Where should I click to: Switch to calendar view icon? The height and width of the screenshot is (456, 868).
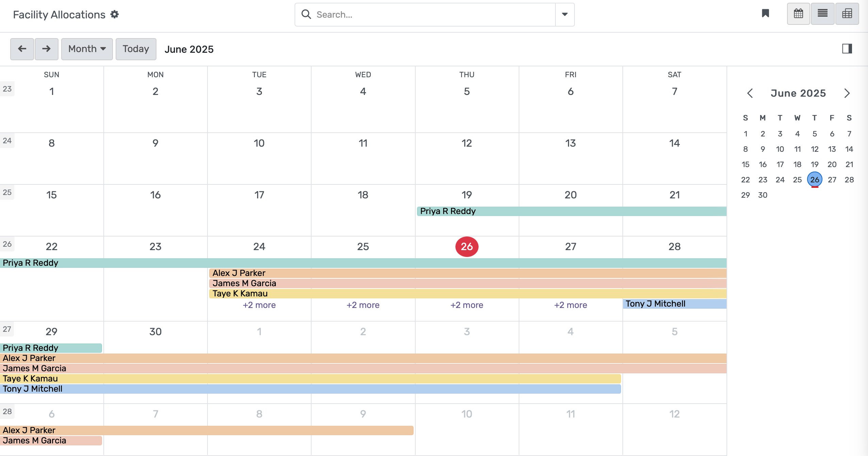[798, 14]
